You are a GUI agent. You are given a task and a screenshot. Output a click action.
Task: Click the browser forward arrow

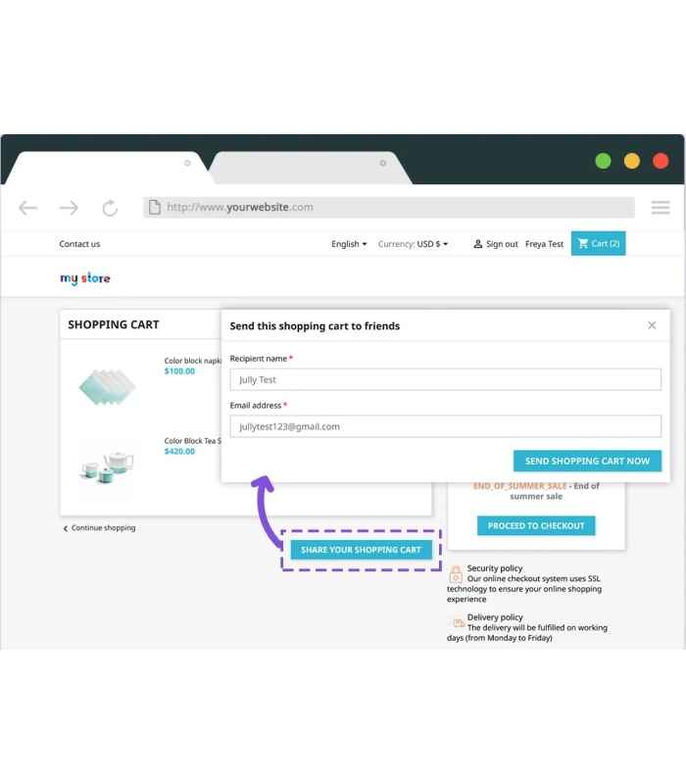point(69,208)
